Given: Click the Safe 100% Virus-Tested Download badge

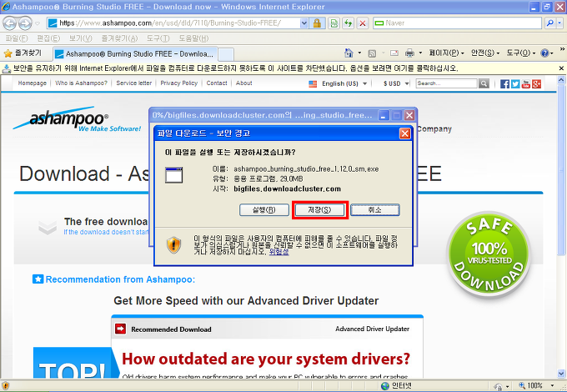Looking at the screenshot, I should click(489, 254).
